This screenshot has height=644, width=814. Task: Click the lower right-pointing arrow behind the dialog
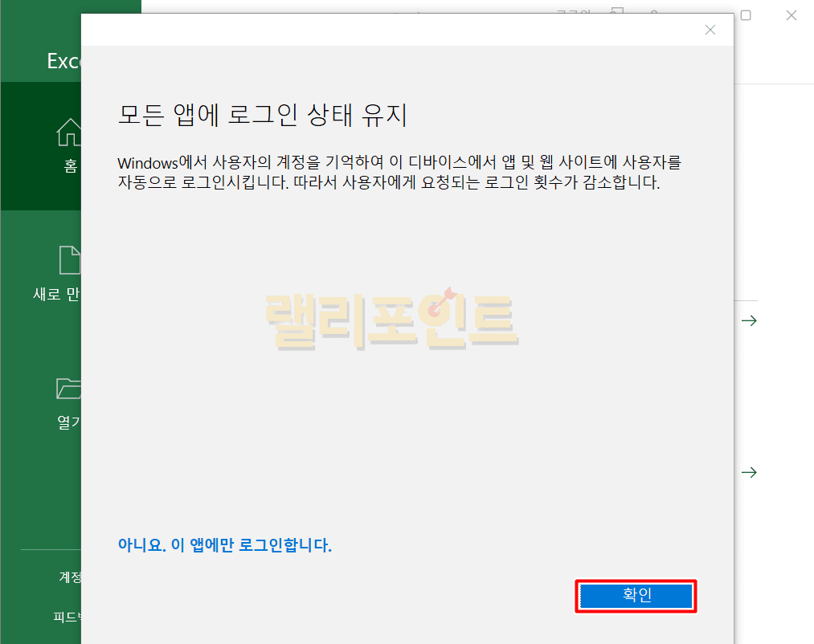pos(749,472)
